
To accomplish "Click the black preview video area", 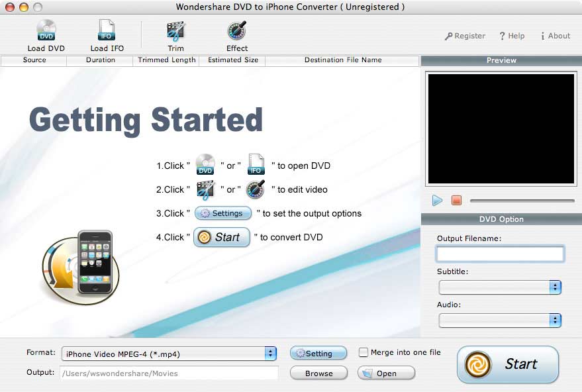I will tap(501, 129).
